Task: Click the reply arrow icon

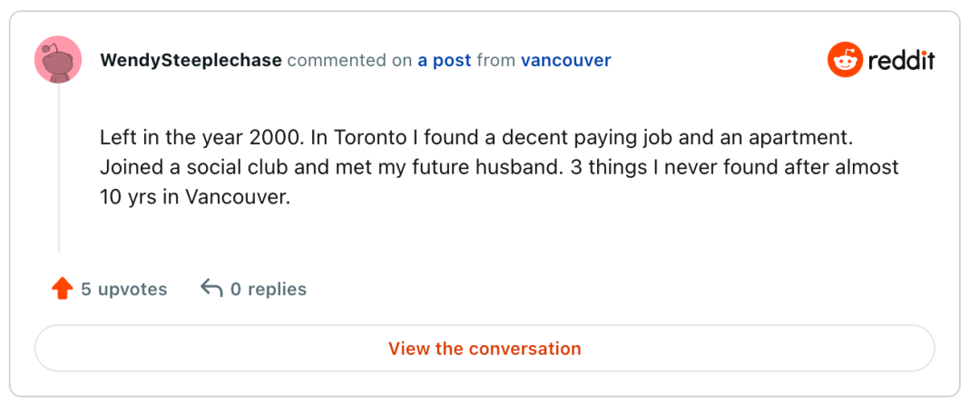Action: [211, 289]
